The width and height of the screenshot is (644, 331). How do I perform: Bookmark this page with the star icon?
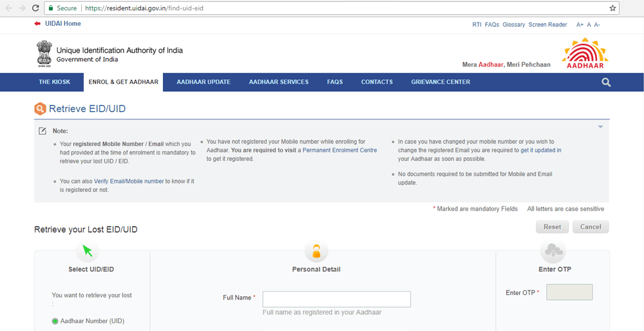tap(612, 8)
